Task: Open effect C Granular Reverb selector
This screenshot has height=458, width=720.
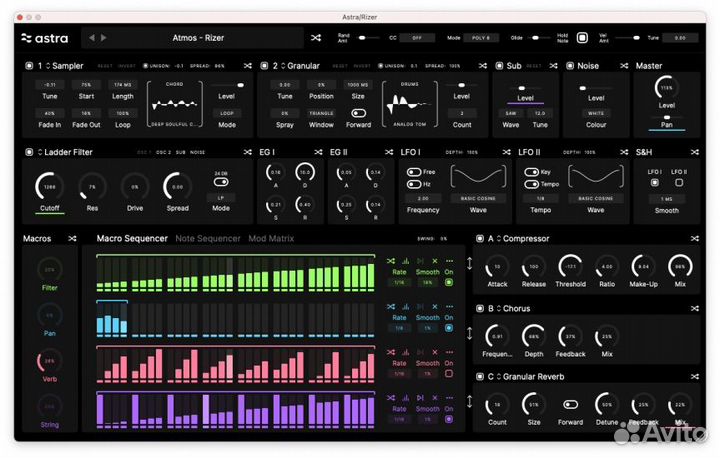Action: point(530,376)
